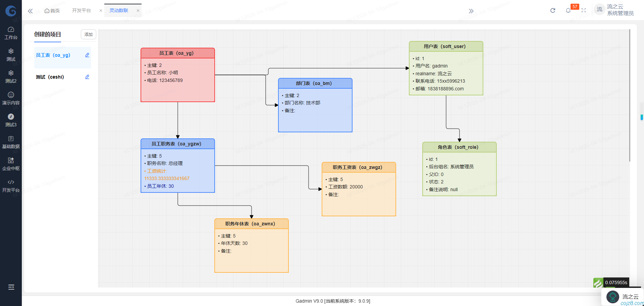Open the 演示内容 smiley sidebar icon
The width and height of the screenshot is (644, 306).
click(11, 98)
